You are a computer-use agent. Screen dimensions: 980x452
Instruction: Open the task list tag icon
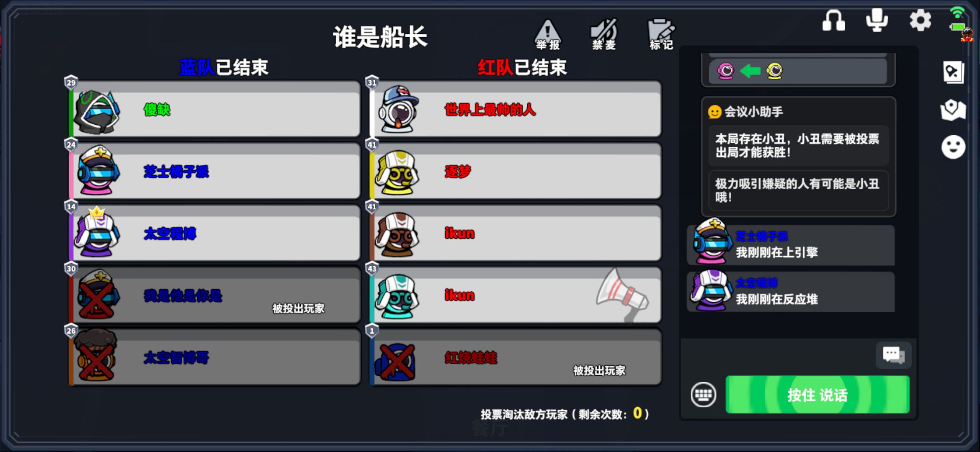[x=954, y=72]
